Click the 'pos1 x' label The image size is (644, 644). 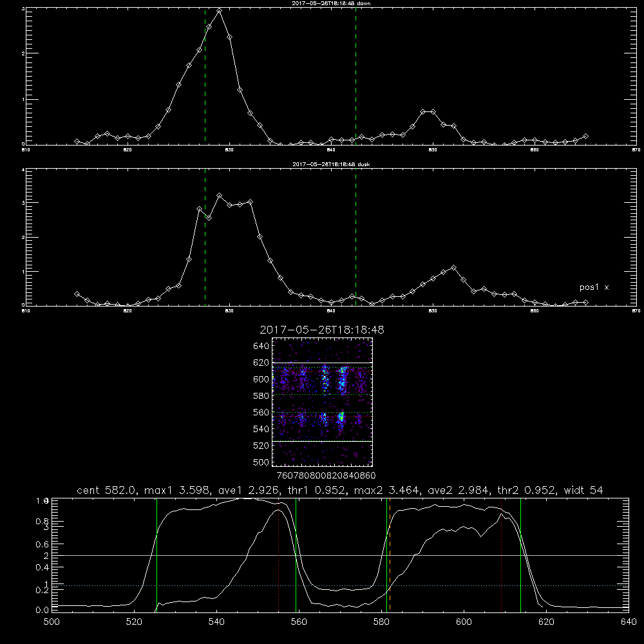594,287
